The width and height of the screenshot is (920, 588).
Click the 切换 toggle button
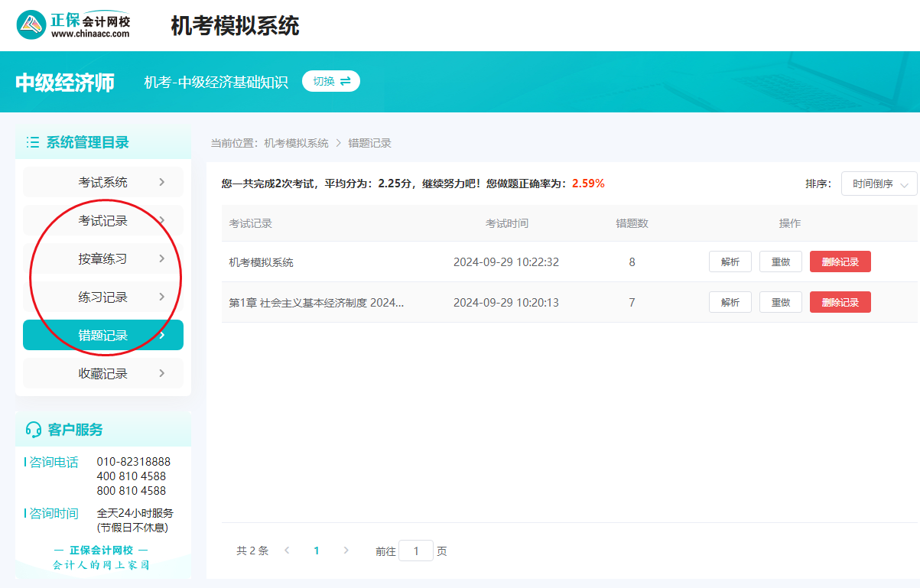point(330,81)
